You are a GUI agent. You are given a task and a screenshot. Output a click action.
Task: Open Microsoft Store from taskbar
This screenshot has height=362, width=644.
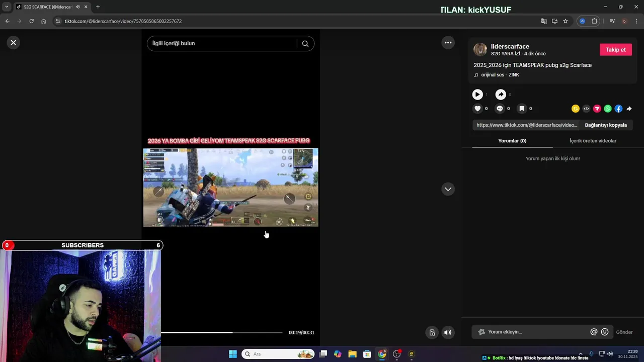click(x=367, y=354)
